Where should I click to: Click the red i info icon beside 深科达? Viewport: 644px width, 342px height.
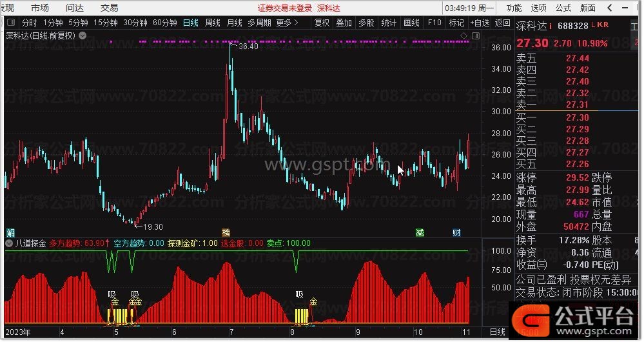(551, 26)
